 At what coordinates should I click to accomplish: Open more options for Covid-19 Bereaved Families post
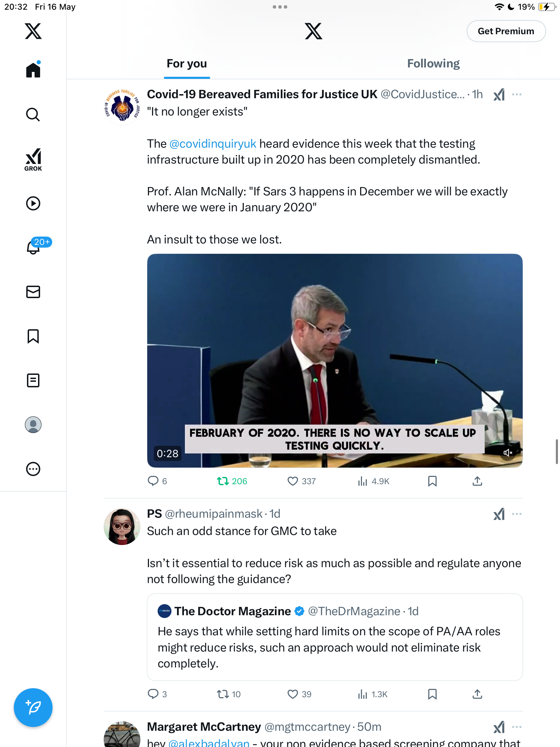pyautogui.click(x=517, y=94)
